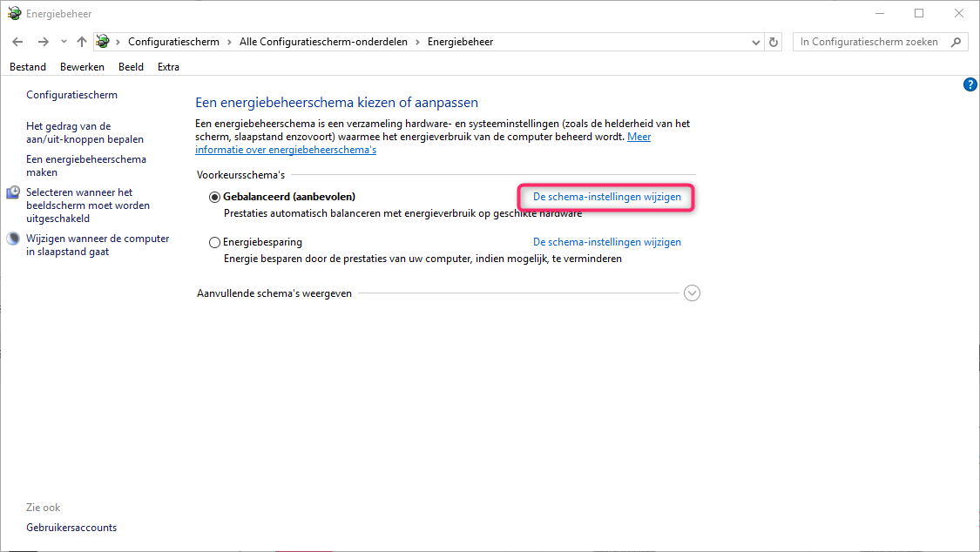This screenshot has width=980, height=552.
Task: Go back with the left arrow
Action: pyautogui.click(x=17, y=42)
